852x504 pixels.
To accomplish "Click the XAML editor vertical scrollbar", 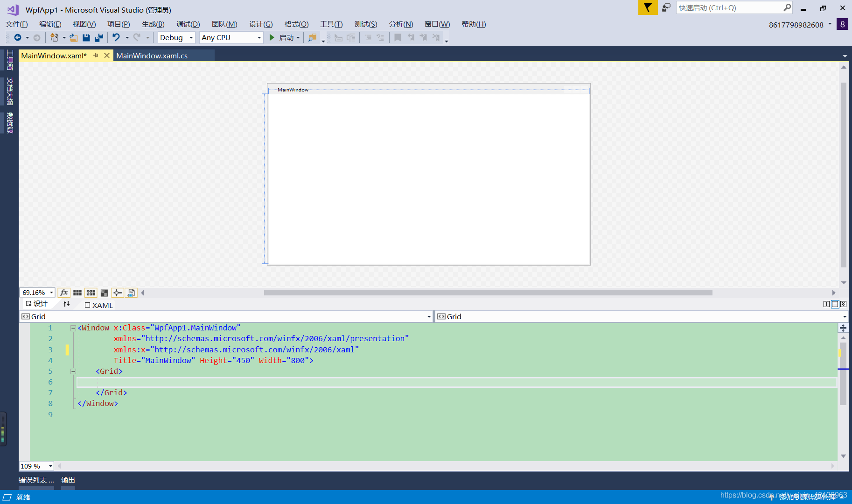I will point(843,374).
